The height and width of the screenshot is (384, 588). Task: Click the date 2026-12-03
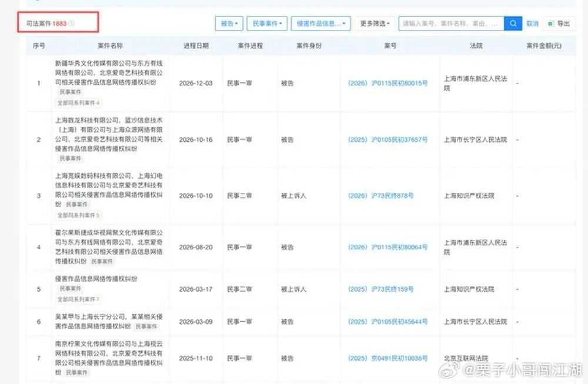[x=196, y=84]
